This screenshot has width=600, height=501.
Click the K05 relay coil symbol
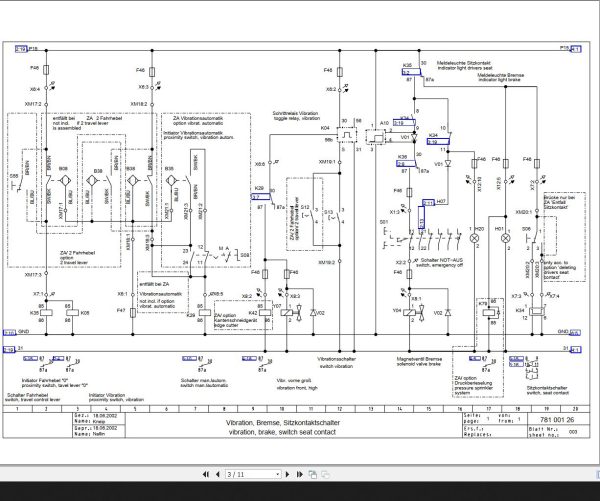[73, 313]
